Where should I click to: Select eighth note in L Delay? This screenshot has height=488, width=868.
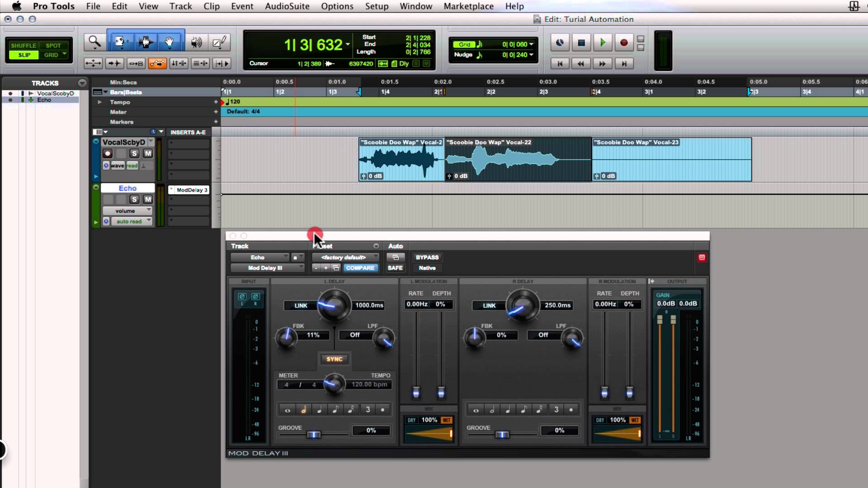[335, 410]
